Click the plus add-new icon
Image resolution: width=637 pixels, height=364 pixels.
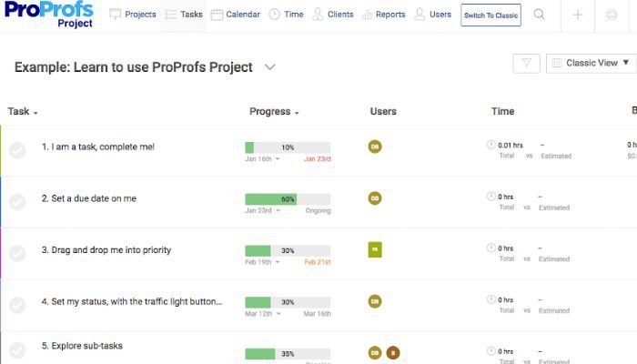(x=577, y=15)
